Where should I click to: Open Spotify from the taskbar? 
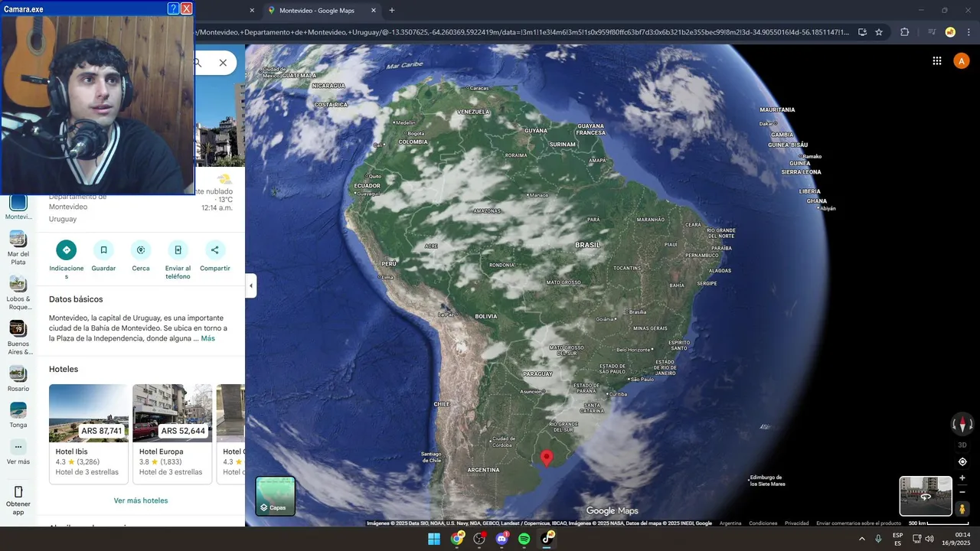[524, 539]
